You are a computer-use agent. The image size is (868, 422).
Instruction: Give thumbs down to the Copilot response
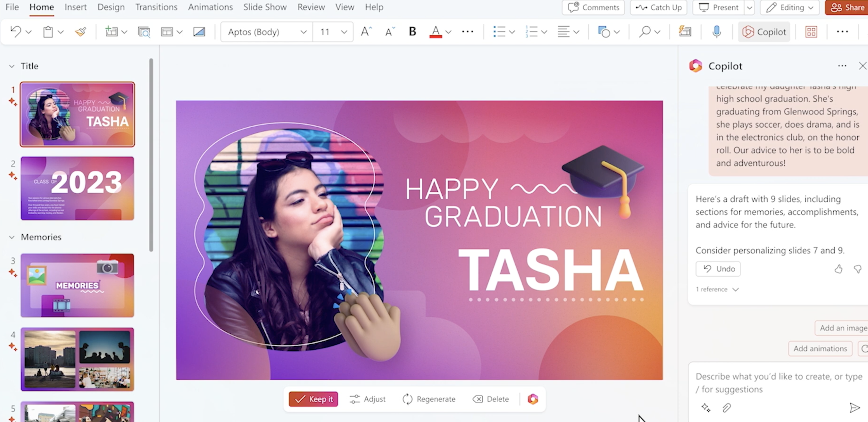[857, 269]
